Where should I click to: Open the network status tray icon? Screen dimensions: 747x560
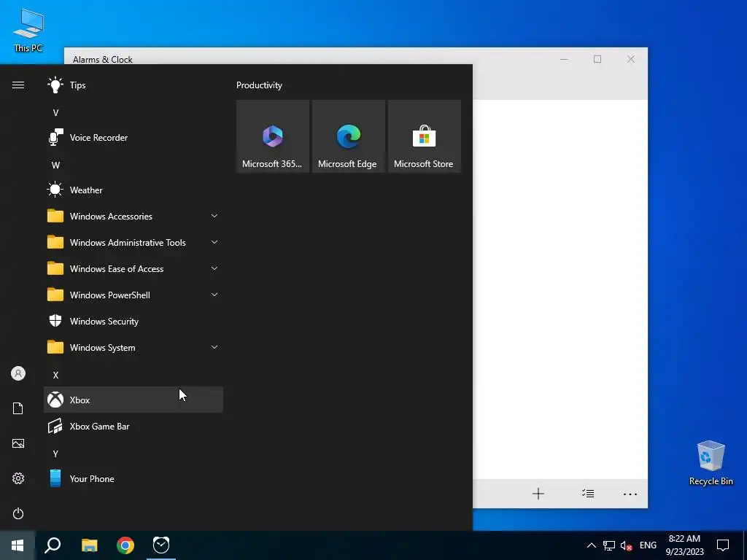[609, 545]
